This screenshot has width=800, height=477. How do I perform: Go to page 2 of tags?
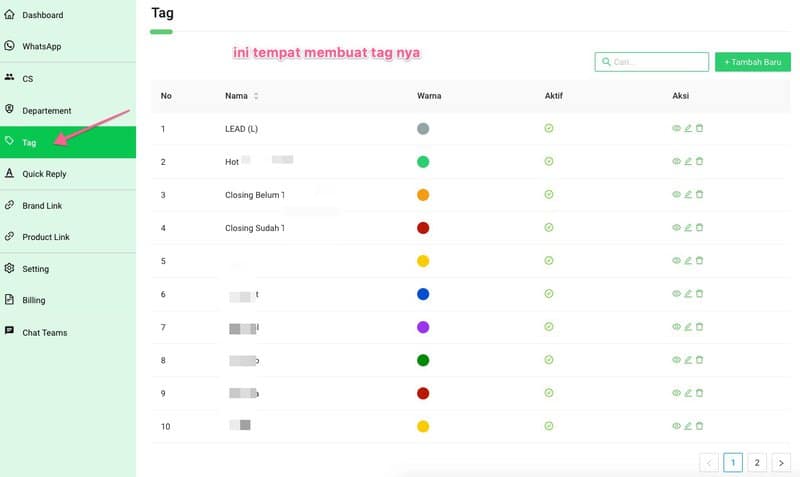757,462
